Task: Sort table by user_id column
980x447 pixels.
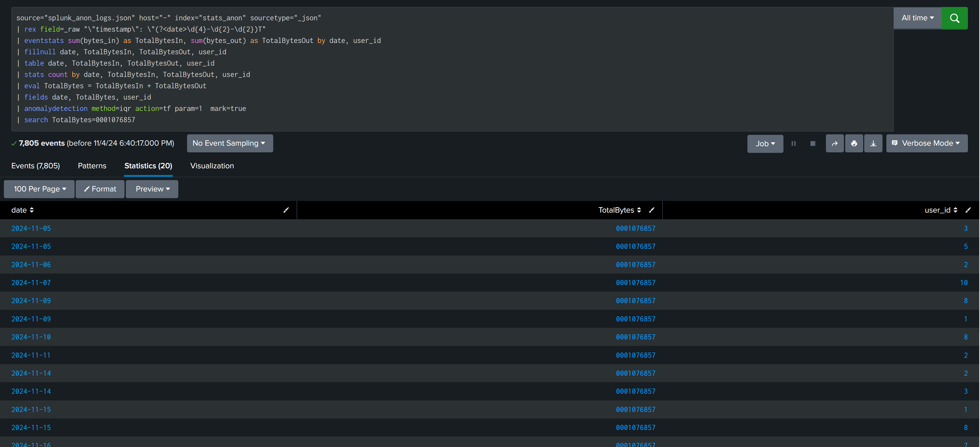Action: coord(940,210)
